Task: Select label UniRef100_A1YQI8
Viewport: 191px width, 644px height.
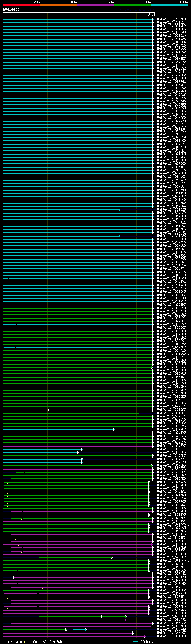Action: 171,272
